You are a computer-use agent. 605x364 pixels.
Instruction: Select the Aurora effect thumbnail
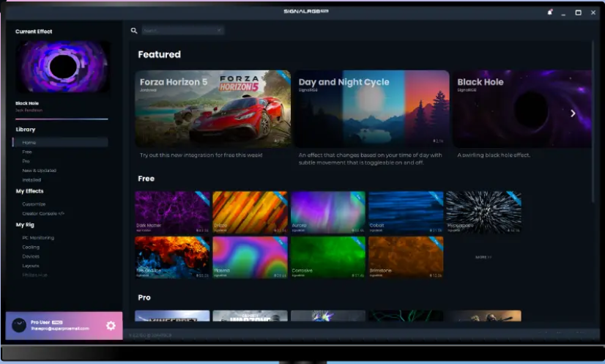click(x=328, y=212)
